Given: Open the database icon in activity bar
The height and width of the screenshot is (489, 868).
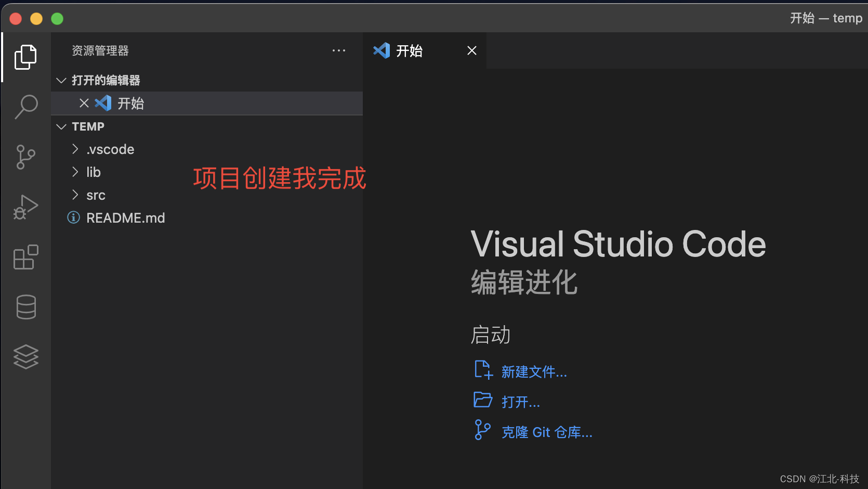Looking at the screenshot, I should (x=25, y=307).
